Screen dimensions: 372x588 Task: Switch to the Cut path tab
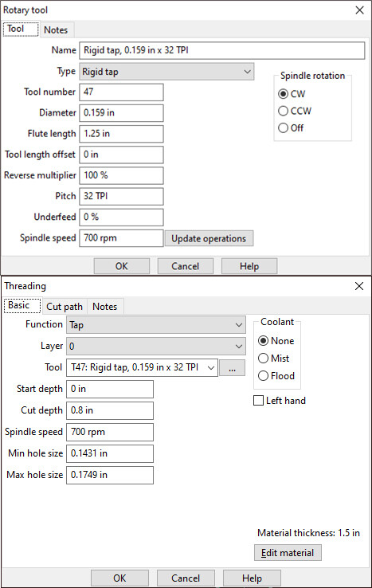click(x=65, y=307)
